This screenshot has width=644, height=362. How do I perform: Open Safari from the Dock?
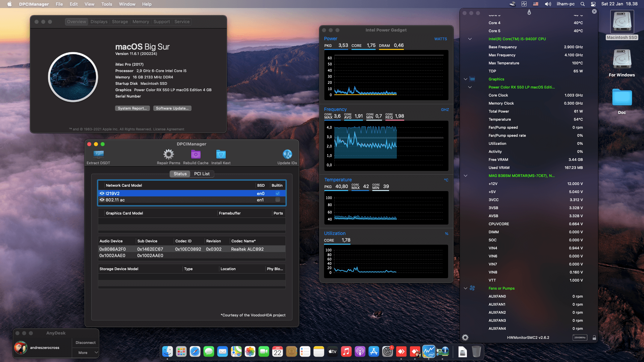195,351
